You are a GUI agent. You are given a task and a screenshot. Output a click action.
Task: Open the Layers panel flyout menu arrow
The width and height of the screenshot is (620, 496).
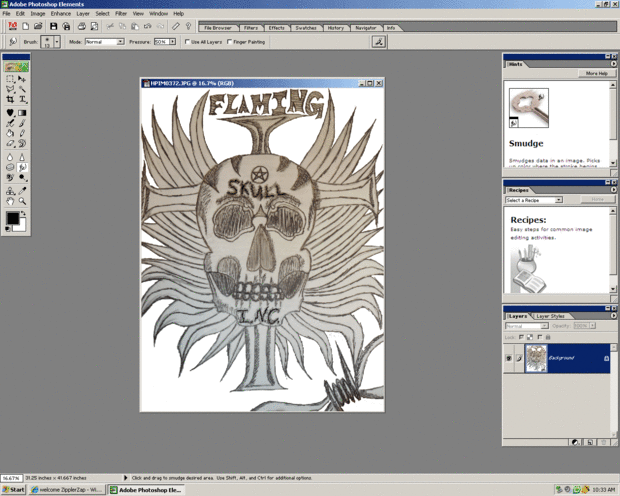coord(614,316)
